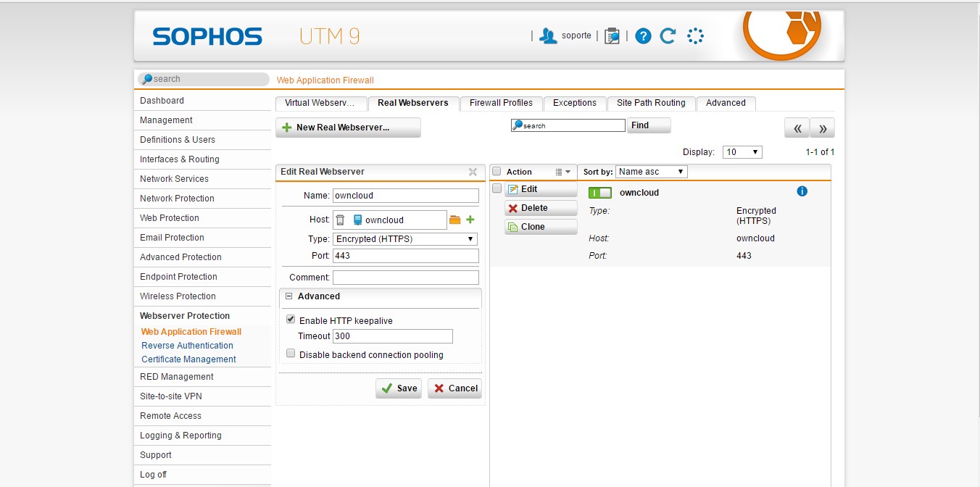Open Logging & Reporting menu

point(202,436)
